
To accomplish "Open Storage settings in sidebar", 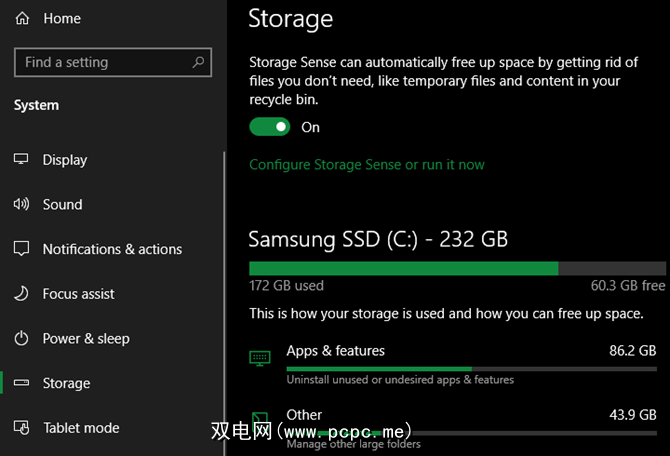I will tap(66, 383).
